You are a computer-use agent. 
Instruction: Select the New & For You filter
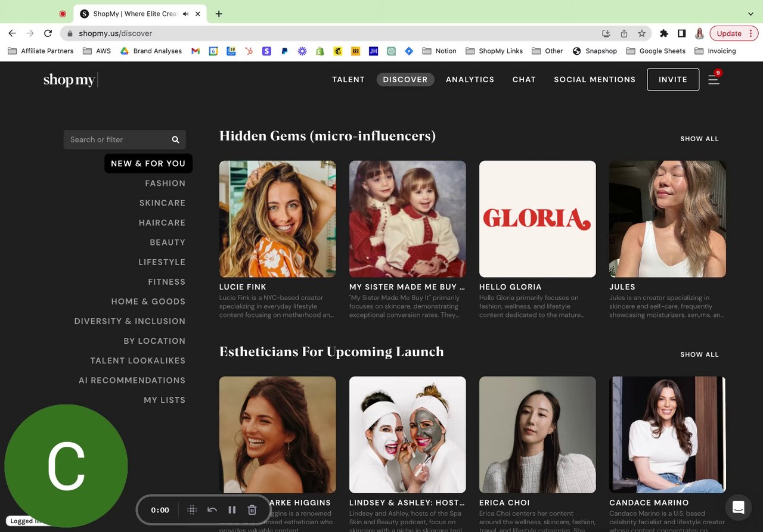(148, 163)
